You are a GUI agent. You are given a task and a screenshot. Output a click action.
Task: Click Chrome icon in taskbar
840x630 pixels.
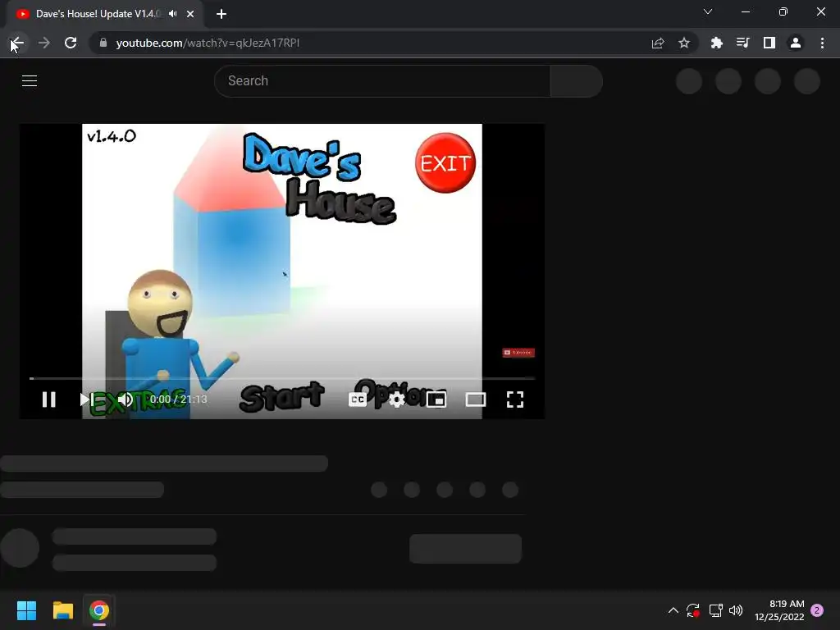[99, 610]
